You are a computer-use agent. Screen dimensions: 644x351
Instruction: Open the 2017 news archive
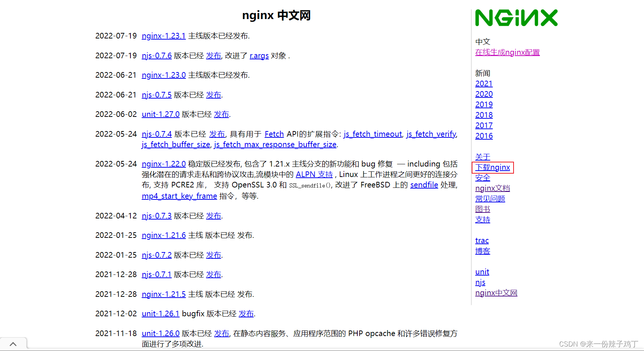tap(484, 125)
